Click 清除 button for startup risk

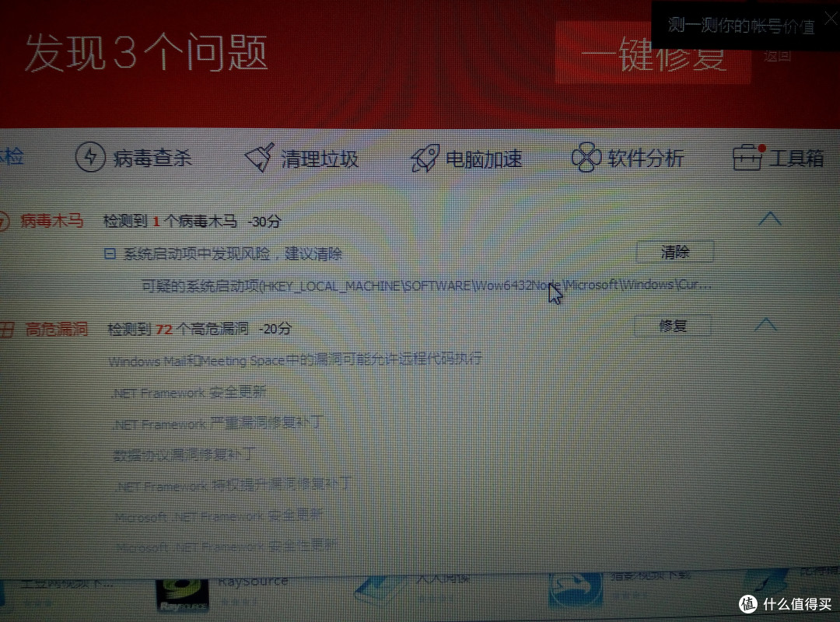(674, 252)
